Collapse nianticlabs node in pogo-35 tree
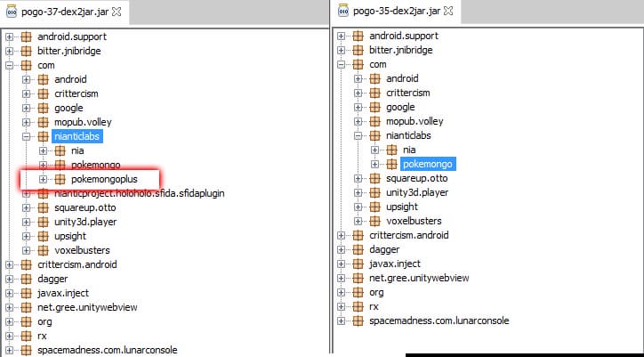 pyautogui.click(x=358, y=135)
